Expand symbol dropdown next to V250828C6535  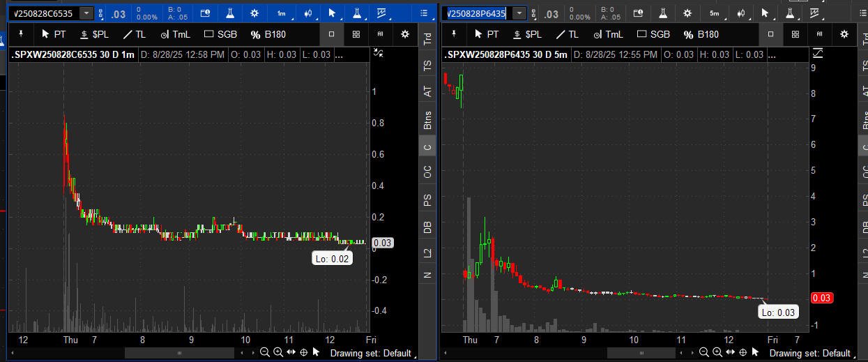pos(86,13)
